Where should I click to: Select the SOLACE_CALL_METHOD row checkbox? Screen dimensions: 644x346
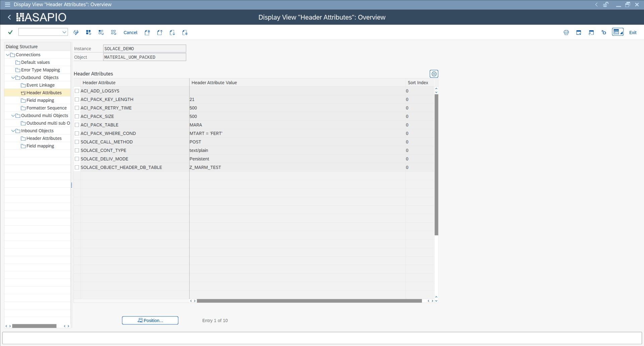[77, 142]
